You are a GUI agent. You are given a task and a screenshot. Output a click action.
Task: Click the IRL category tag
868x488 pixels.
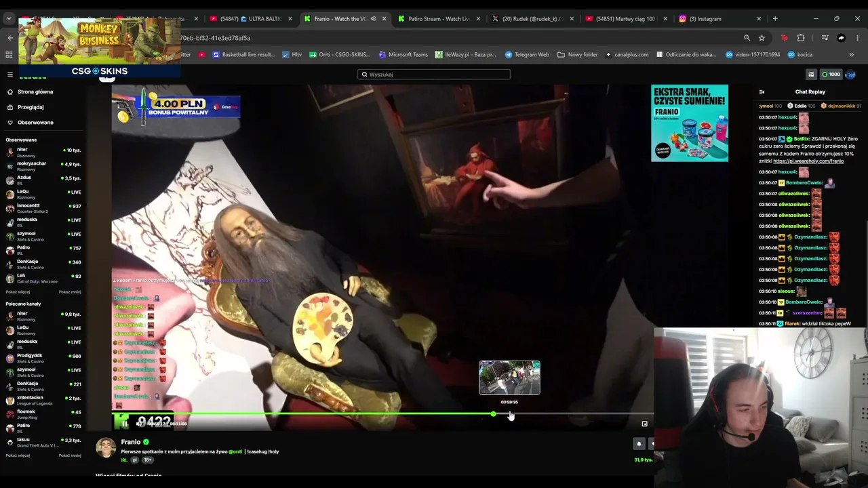pos(124,460)
